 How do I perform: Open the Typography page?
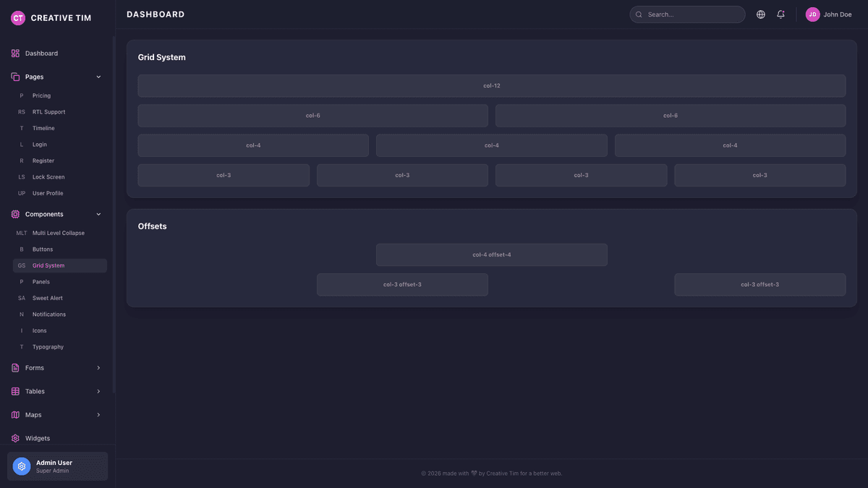tap(48, 346)
